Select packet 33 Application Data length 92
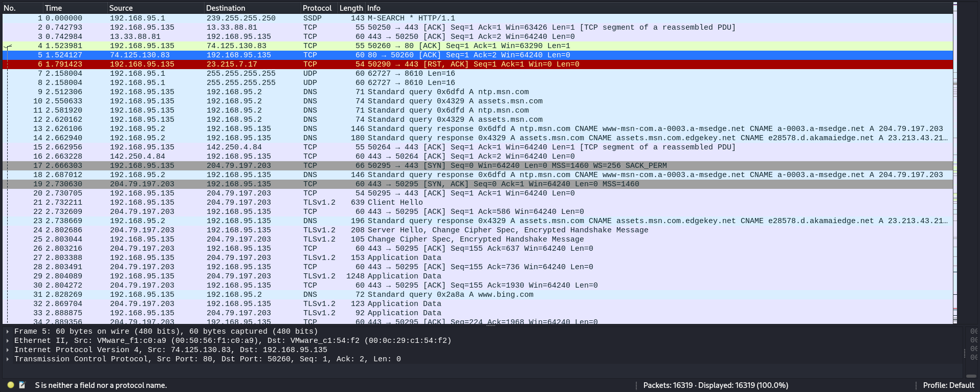Screen dimensions: 980x392 click(478, 313)
